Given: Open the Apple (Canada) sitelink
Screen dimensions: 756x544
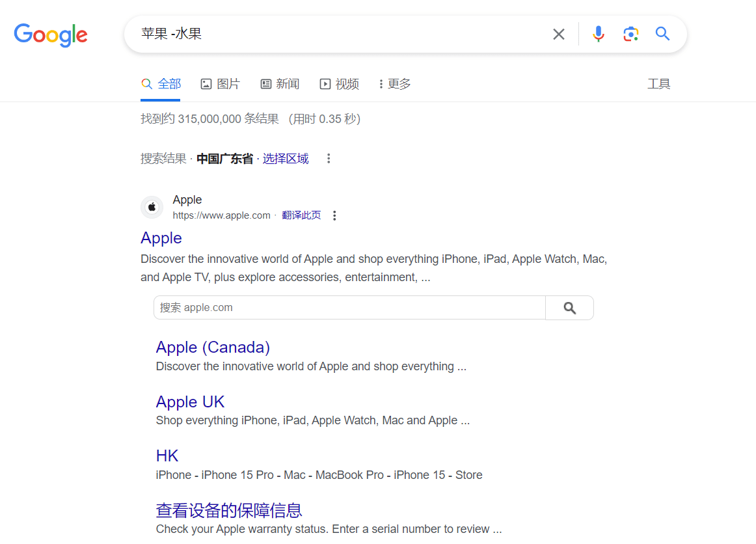Looking at the screenshot, I should (213, 347).
